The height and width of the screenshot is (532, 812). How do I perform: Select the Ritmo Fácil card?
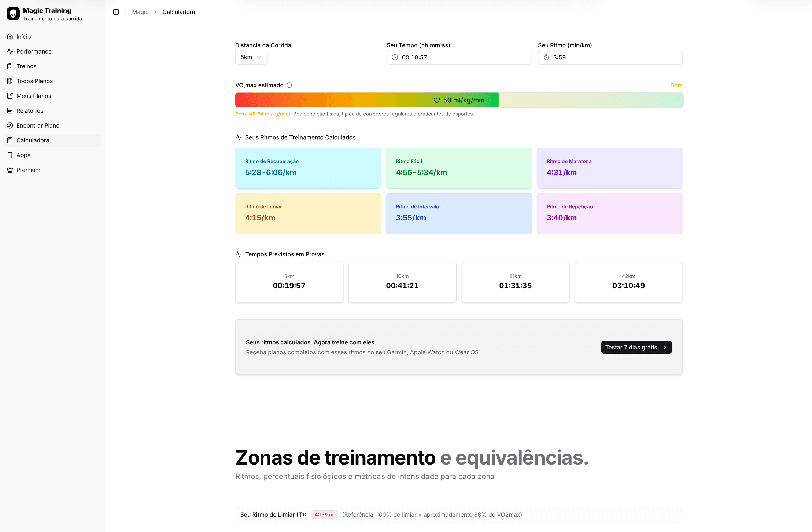click(459, 168)
